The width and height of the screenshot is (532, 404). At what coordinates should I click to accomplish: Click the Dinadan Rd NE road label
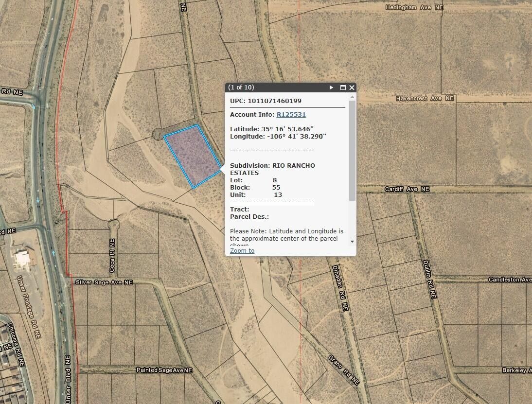[x=340, y=288]
